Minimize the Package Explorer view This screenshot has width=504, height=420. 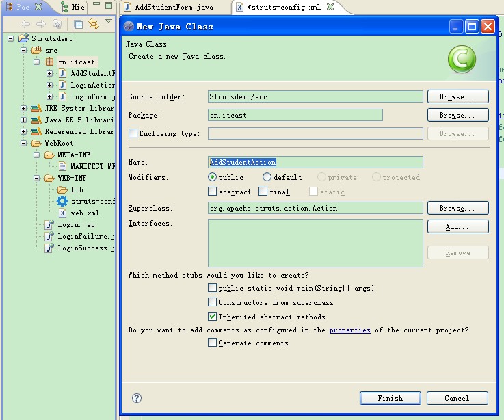click(96, 4)
